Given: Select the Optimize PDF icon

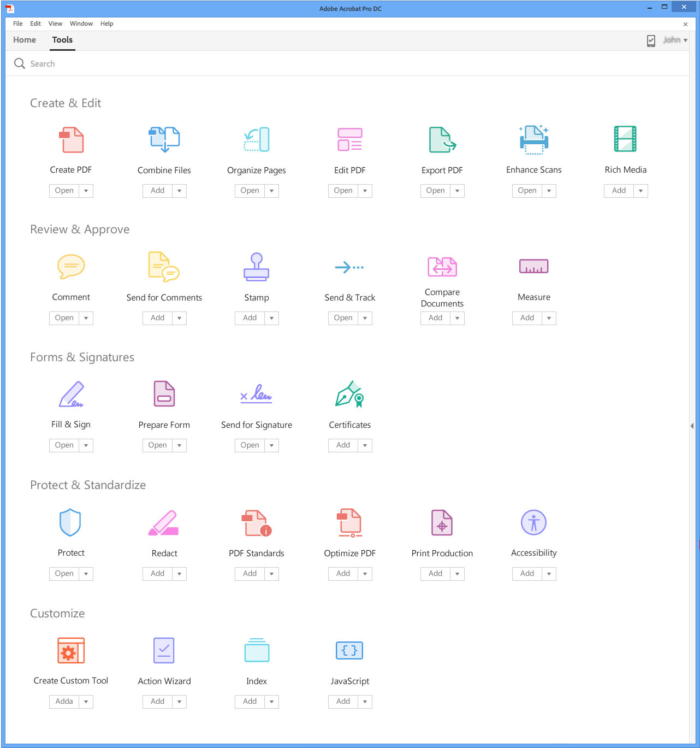Looking at the screenshot, I should click(x=350, y=523).
